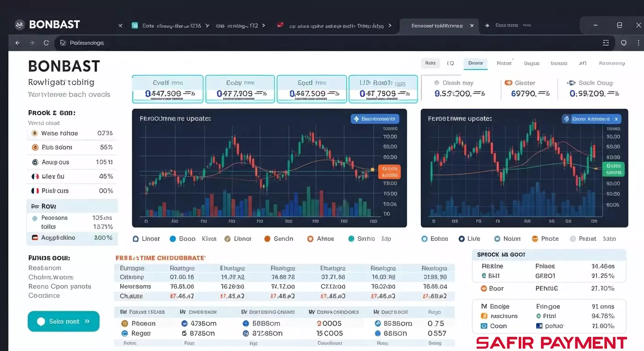The image size is (644, 351).
Task: Open the blue dropdown on right chart header
Action: [x=591, y=119]
